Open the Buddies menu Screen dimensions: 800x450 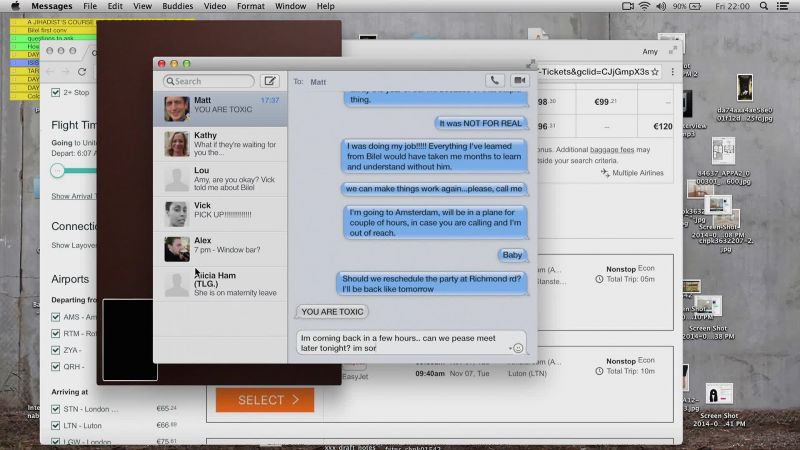coord(178,6)
